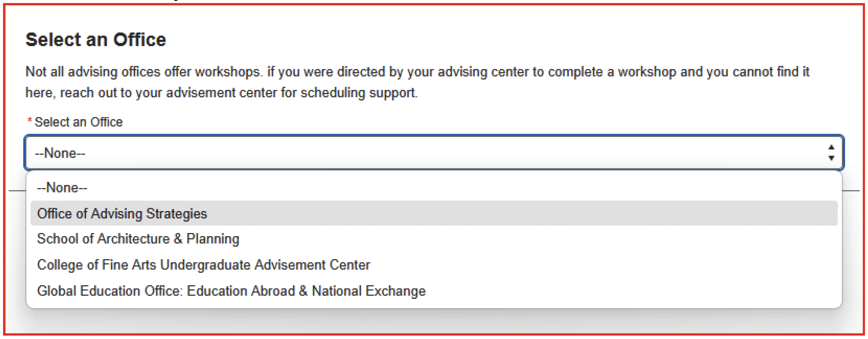This screenshot has height=339, width=868.
Task: Click the bold 'Select an Office' heading
Action: (x=96, y=40)
